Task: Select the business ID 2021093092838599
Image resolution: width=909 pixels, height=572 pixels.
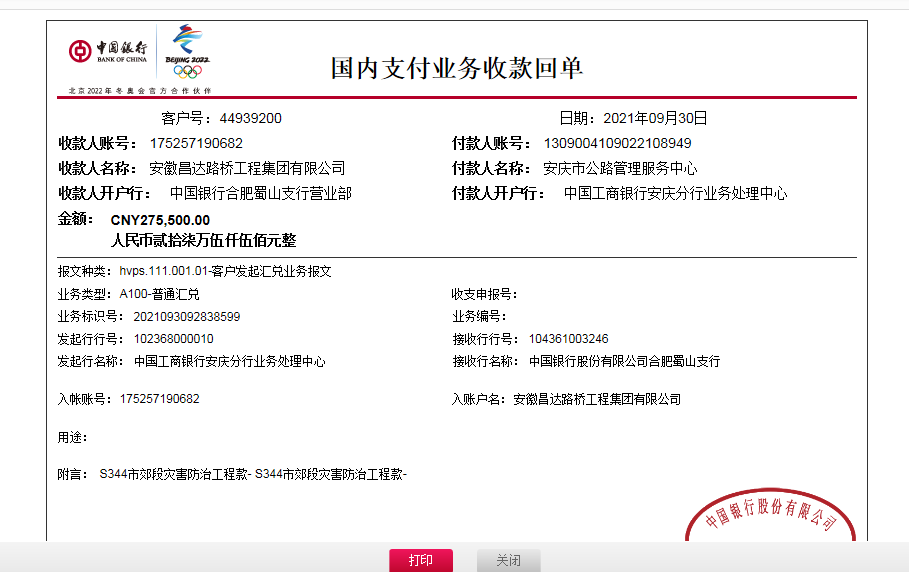Action: point(180,316)
